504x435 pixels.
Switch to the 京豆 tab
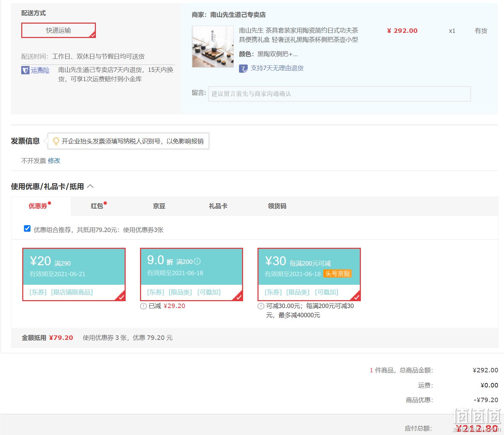(159, 206)
